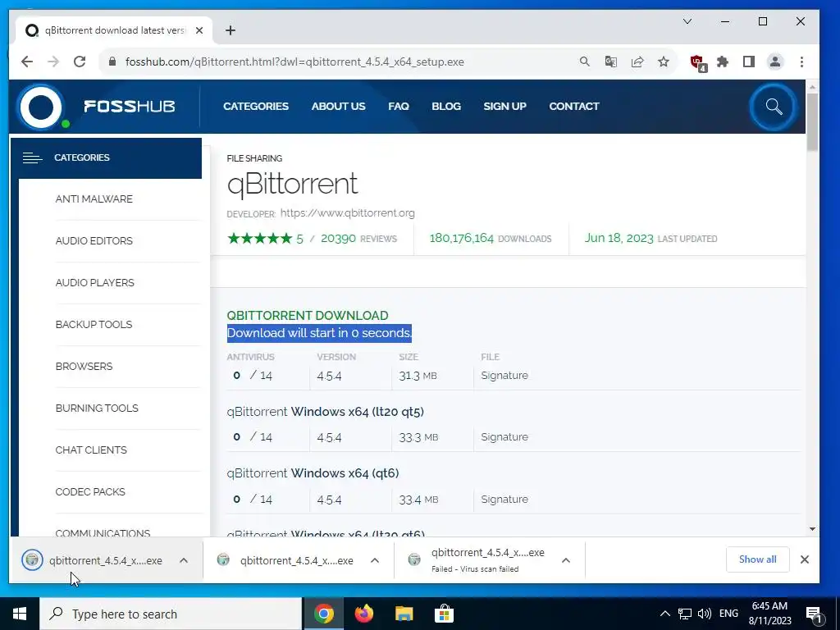Click Show all downloads button

coord(757,559)
